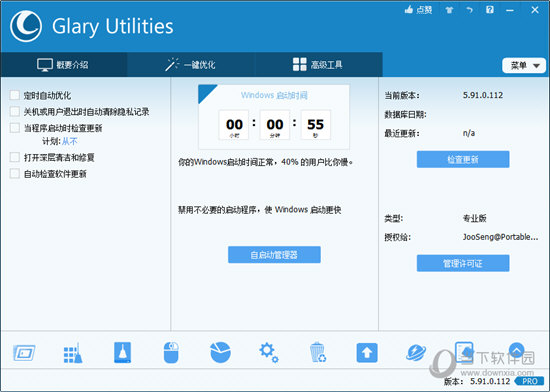Click the thumbs-up 点赞 like button
550x392 pixels.
pos(418,10)
